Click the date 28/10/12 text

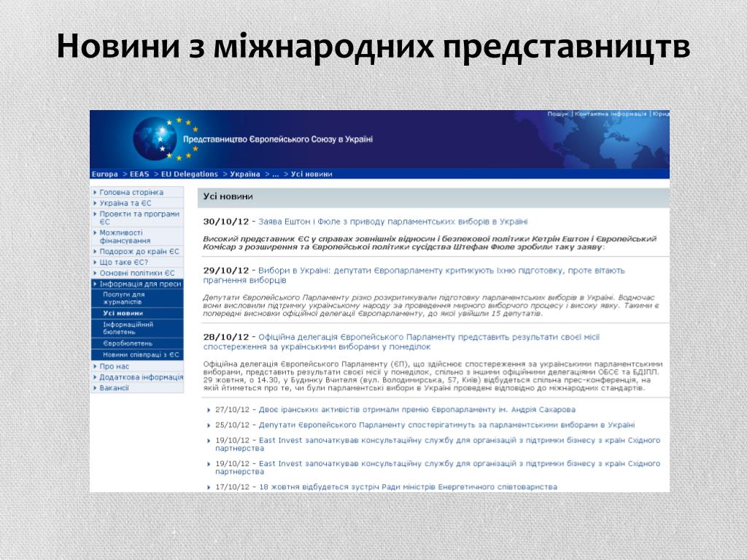[x=226, y=337]
